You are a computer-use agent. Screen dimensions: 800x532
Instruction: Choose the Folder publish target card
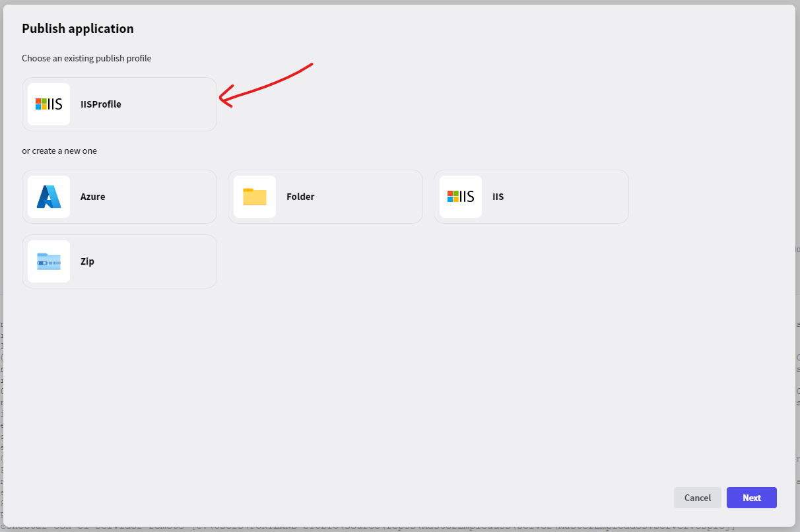coord(325,197)
